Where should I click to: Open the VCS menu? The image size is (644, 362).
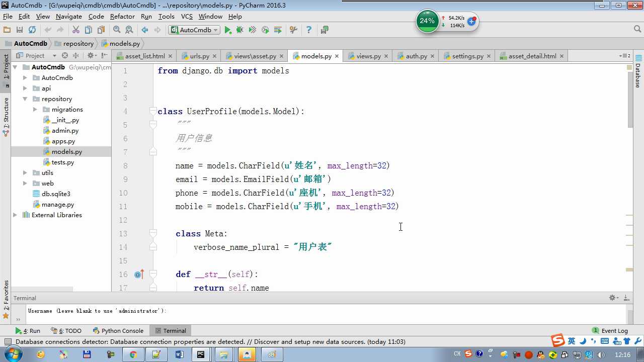(x=187, y=17)
